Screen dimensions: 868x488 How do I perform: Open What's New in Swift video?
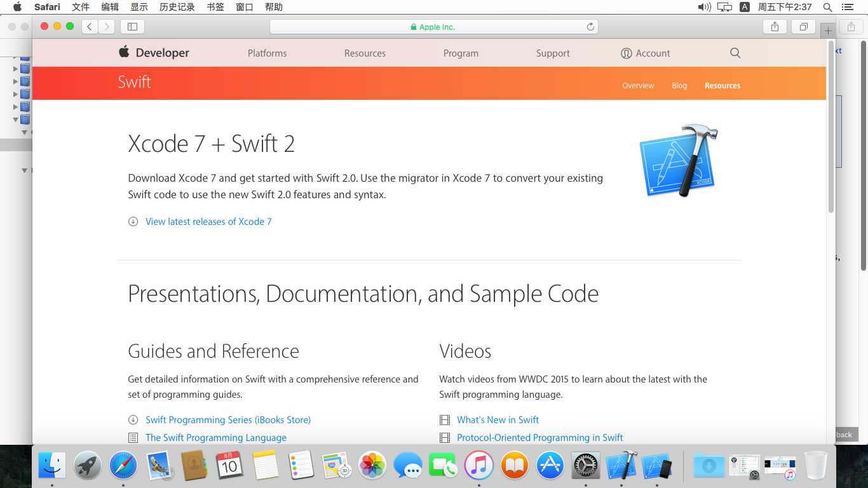pyautogui.click(x=498, y=420)
